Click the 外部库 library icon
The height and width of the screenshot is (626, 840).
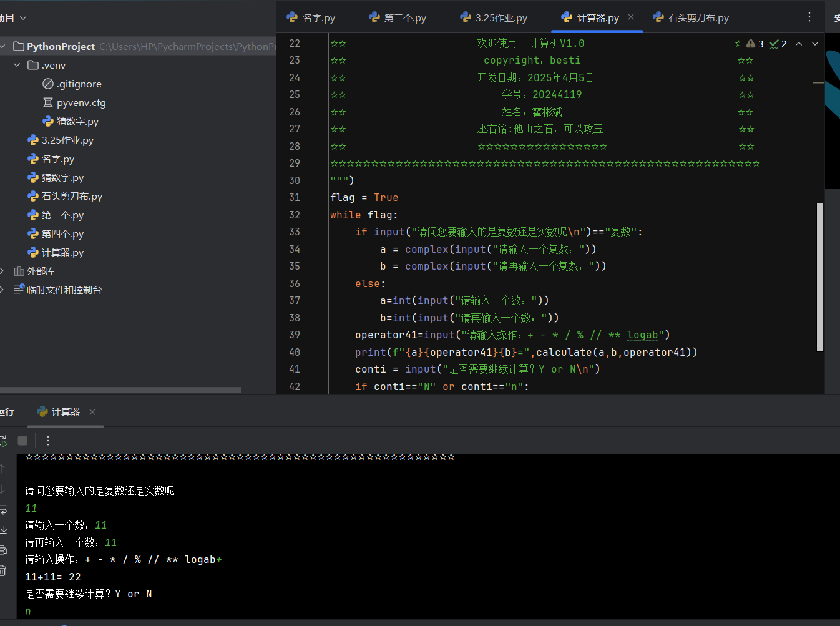pyautogui.click(x=19, y=271)
